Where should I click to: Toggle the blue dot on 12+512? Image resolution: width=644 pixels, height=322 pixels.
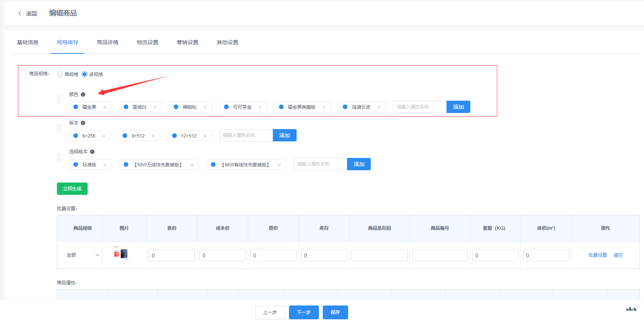click(174, 136)
